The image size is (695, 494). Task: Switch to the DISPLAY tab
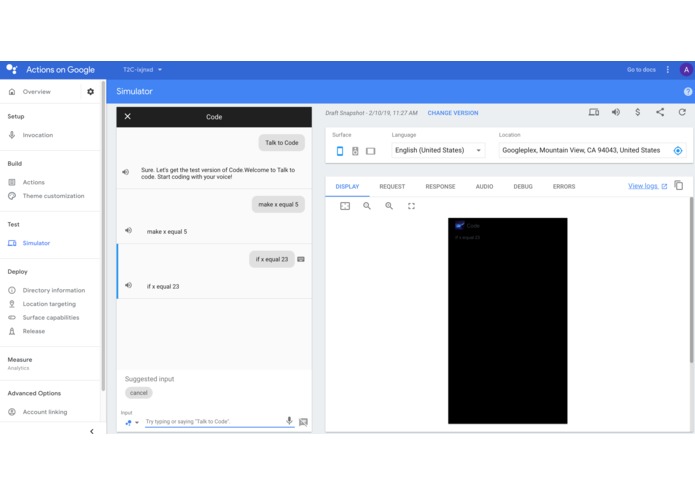(347, 187)
